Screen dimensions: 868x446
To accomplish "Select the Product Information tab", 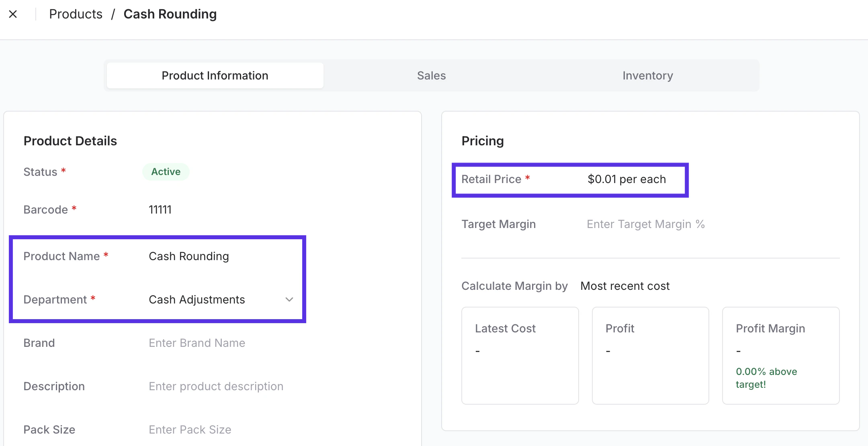I will pos(215,75).
